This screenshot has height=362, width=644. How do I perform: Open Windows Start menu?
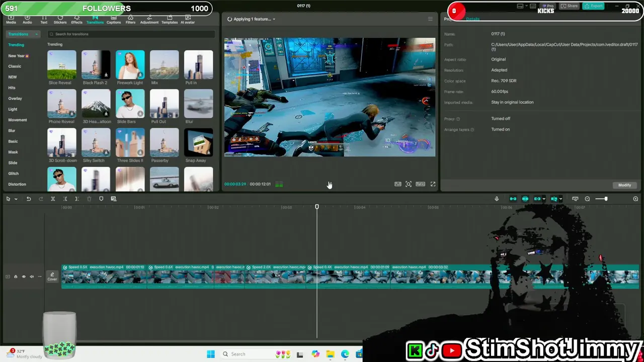pos(211,354)
